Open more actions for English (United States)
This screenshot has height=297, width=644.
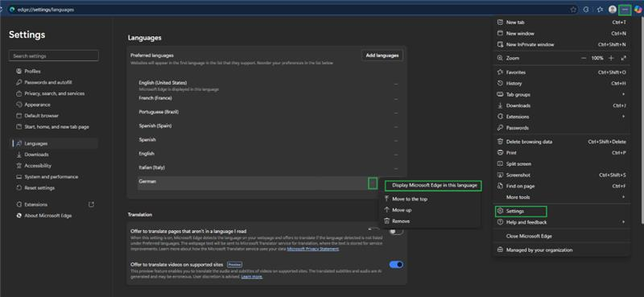(396, 85)
